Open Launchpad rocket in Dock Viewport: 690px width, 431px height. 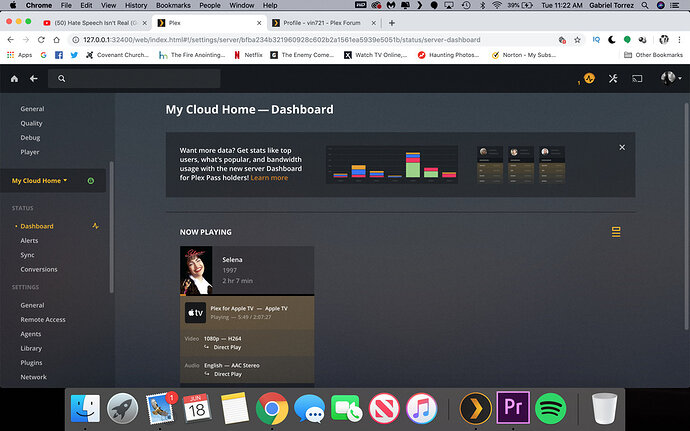click(x=122, y=408)
